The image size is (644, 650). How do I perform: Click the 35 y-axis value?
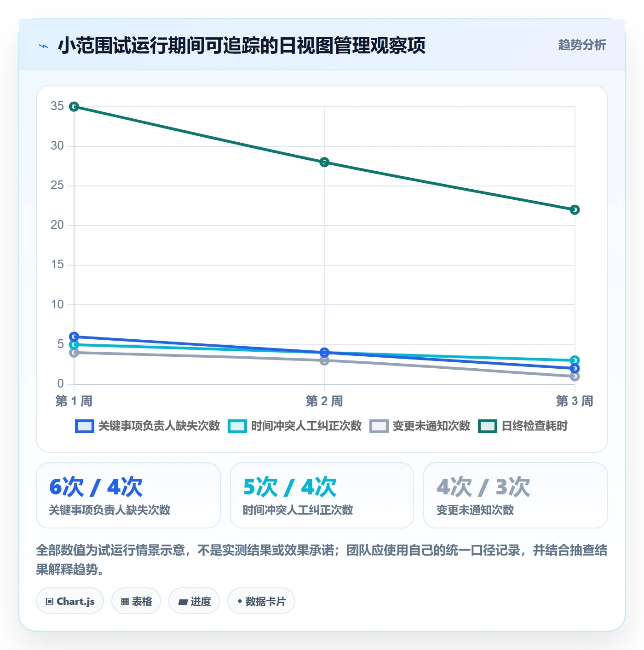pyautogui.click(x=57, y=106)
